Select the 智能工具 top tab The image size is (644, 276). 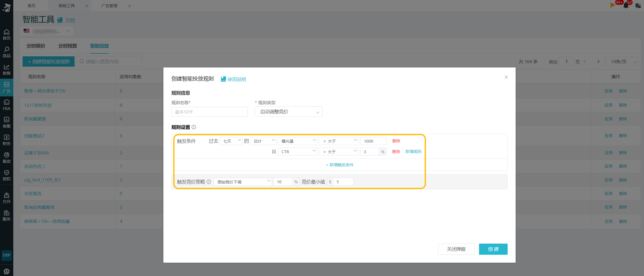click(67, 6)
